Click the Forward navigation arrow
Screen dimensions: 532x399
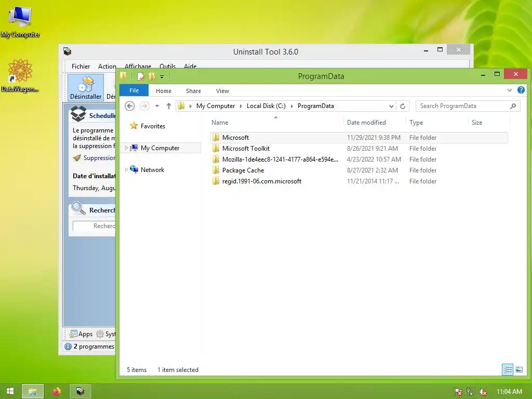pyautogui.click(x=144, y=106)
